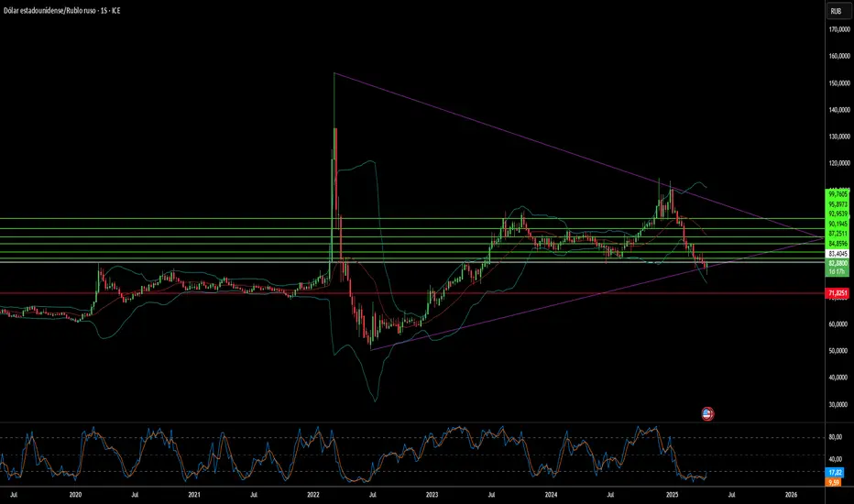Click the 160,0000 price axis label
Image resolution: width=854 pixels, height=504 pixels.
point(839,56)
